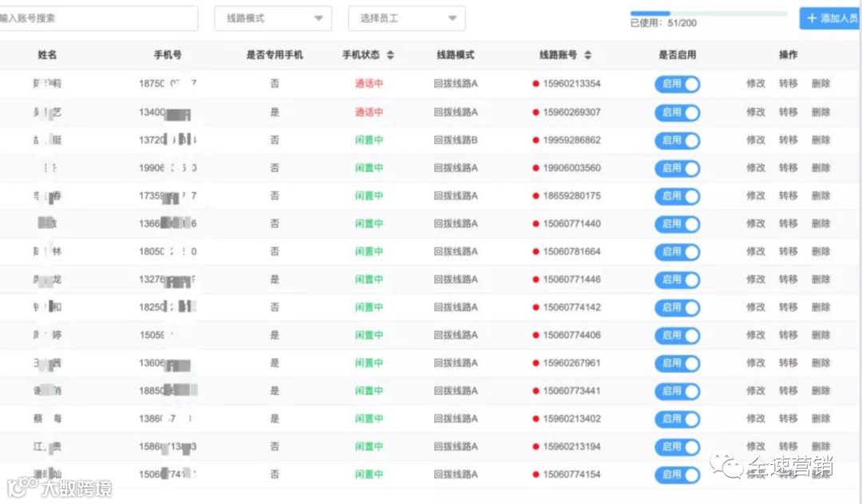
Task: Click line account 15960213402
Action: 571,419
